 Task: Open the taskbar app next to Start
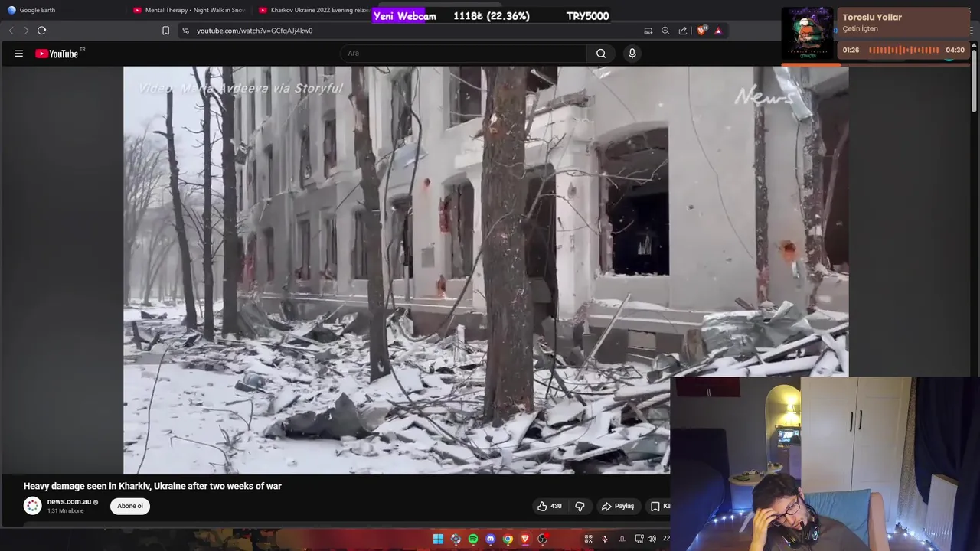click(456, 539)
